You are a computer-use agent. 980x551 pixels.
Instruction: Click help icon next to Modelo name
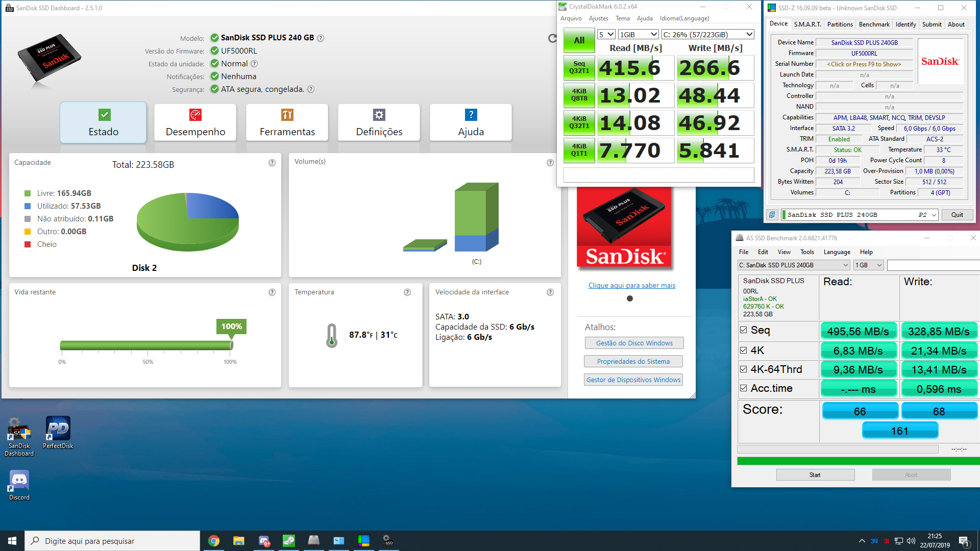click(x=321, y=38)
